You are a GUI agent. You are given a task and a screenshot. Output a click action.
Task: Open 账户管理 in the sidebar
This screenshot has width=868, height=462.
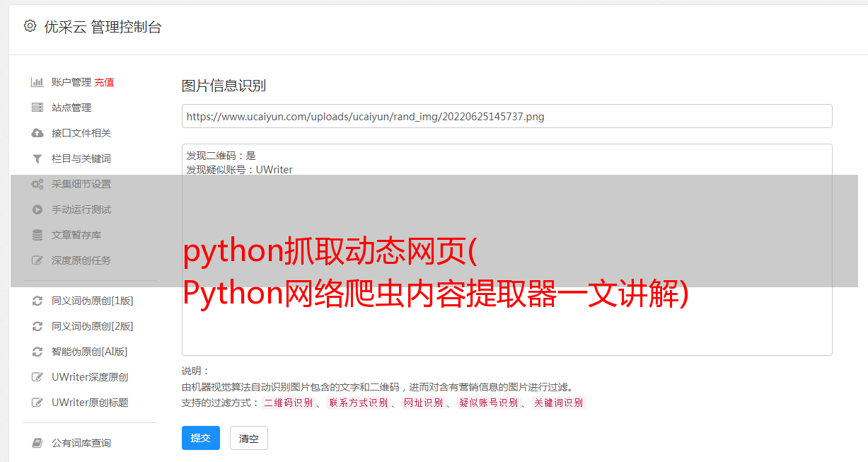[x=71, y=82]
